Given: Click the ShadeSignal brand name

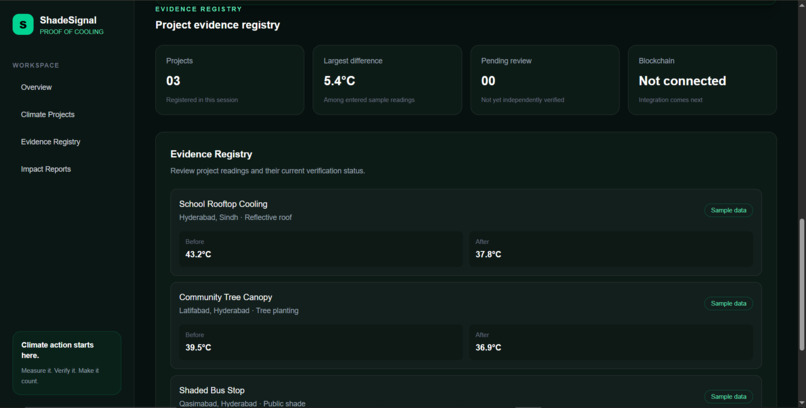Looking at the screenshot, I should click(x=68, y=20).
